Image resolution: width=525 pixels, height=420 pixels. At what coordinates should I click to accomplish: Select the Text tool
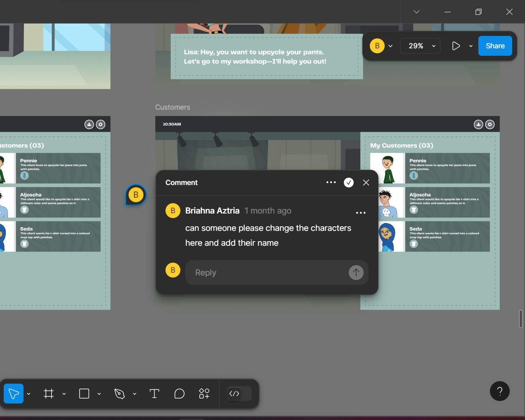coord(154,394)
